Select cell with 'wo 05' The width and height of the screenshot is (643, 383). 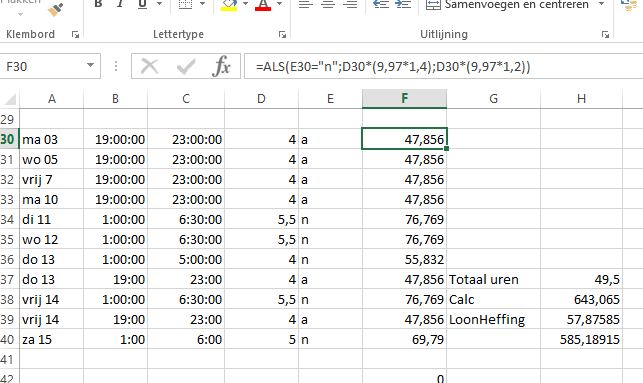pos(52,160)
